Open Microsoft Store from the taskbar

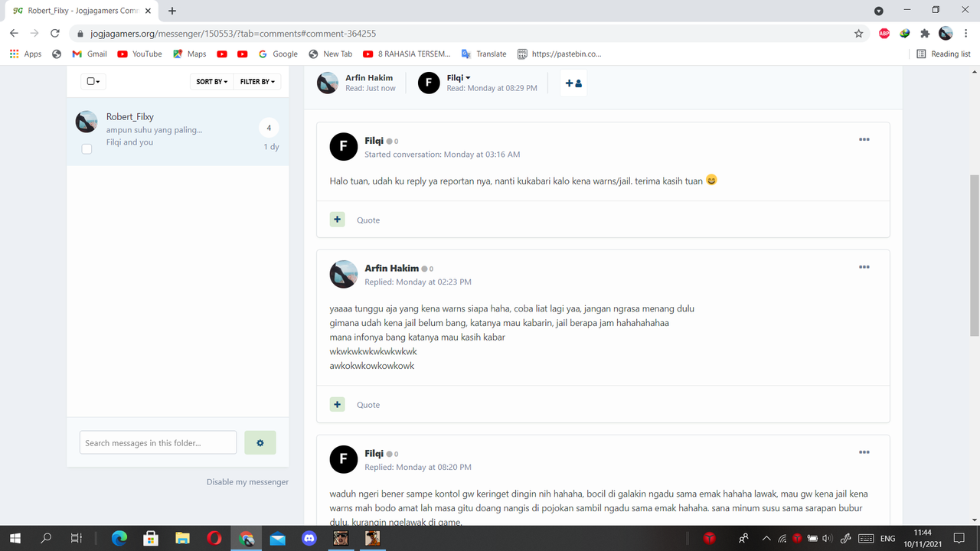[x=151, y=539]
